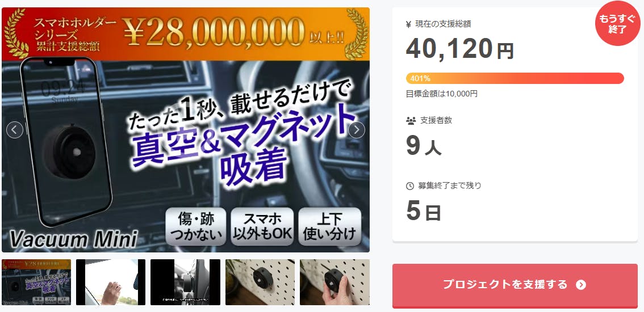The image size is (644, 312).
Task: Click the スマホ以外もOK feature badge
Action: click(x=262, y=226)
